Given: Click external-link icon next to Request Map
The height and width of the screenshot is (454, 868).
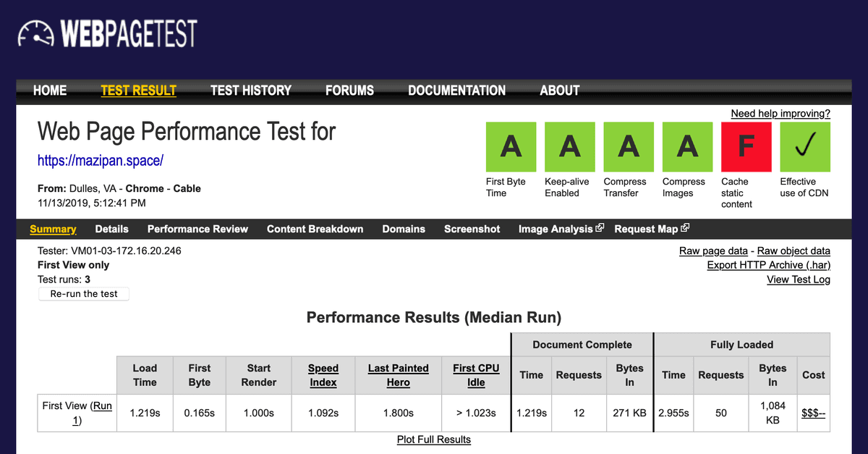Looking at the screenshot, I should click(x=685, y=228).
